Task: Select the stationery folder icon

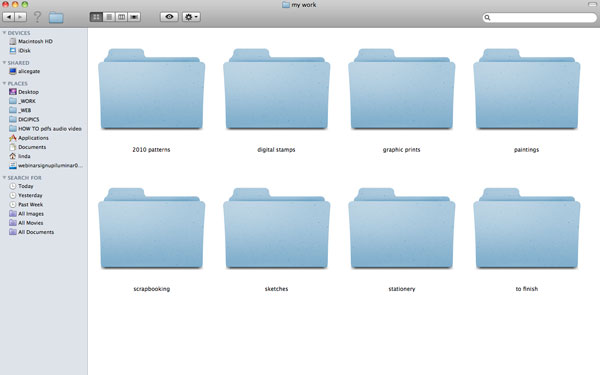Action: tap(402, 228)
